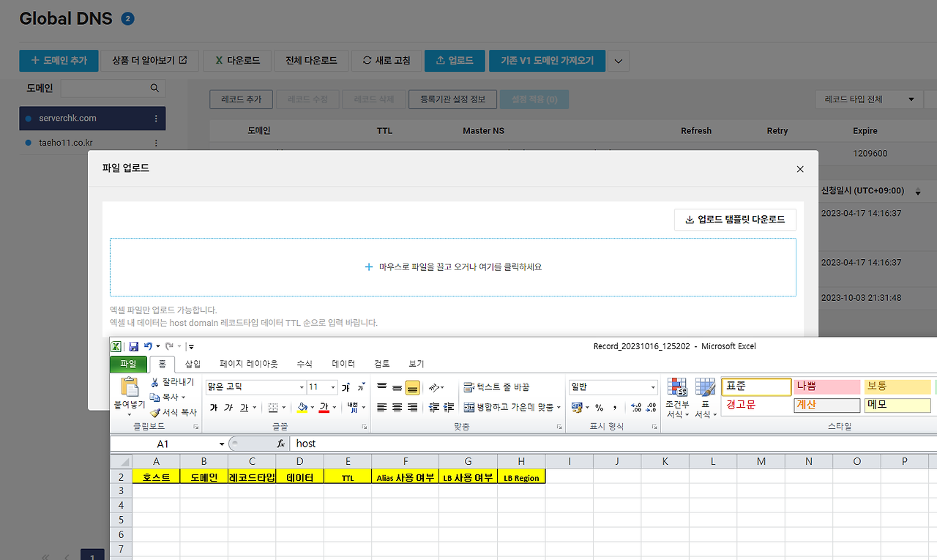This screenshot has width=937, height=560.
Task: Click the 업로드 탬플릿 다운로드 button
Action: tap(735, 220)
